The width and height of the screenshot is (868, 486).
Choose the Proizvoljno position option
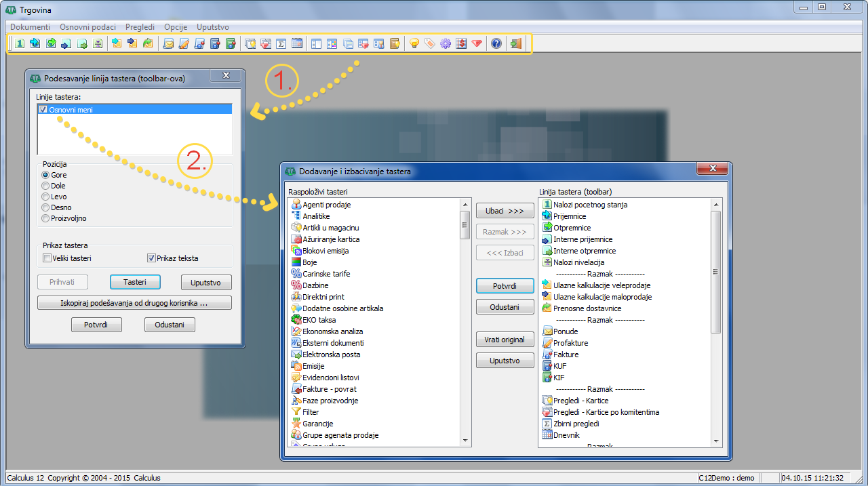pos(45,218)
